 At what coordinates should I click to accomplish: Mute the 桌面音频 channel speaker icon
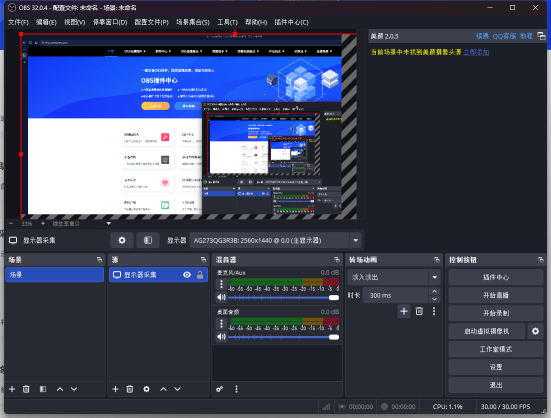221,337
